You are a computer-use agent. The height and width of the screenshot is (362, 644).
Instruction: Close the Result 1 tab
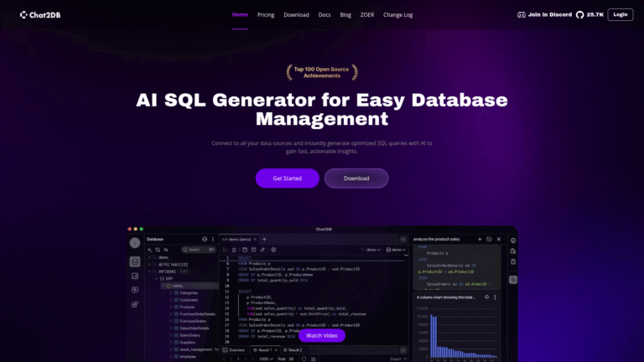click(276, 350)
